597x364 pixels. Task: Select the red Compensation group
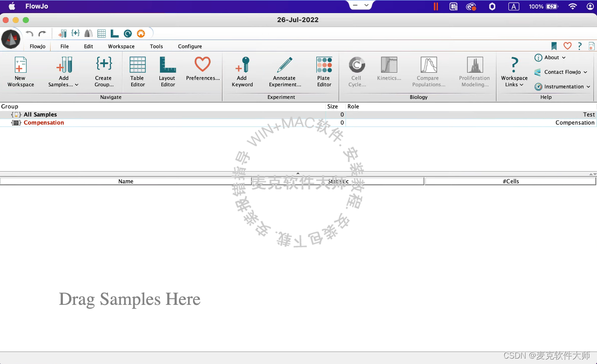pyautogui.click(x=44, y=123)
